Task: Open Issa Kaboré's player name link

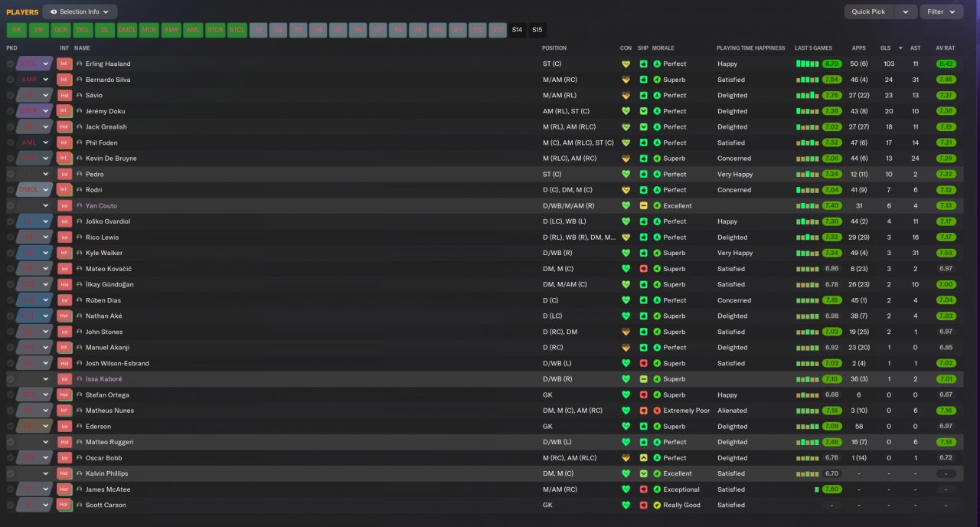Action: [x=103, y=379]
